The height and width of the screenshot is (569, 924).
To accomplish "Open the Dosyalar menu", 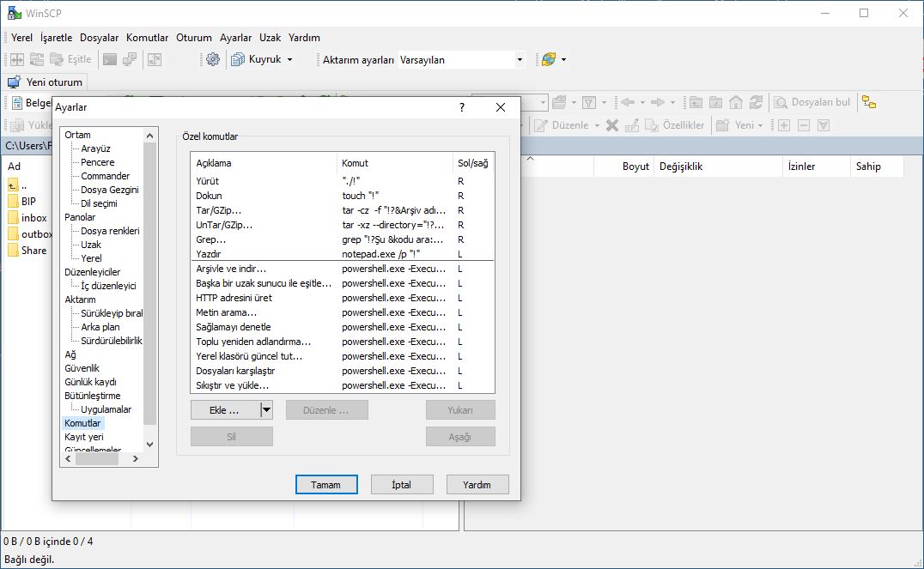I will [x=99, y=38].
